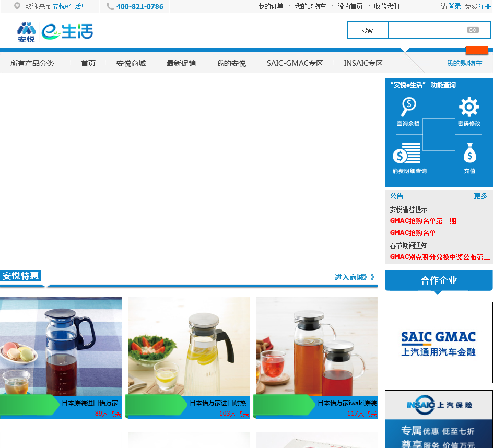
Task: Open 我的购物车 in blue navigation bar
Action: point(464,63)
